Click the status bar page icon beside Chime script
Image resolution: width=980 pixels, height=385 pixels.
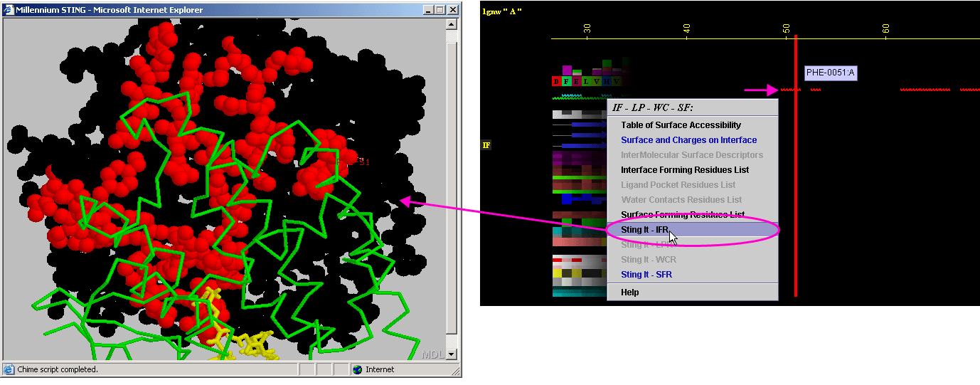point(9,369)
